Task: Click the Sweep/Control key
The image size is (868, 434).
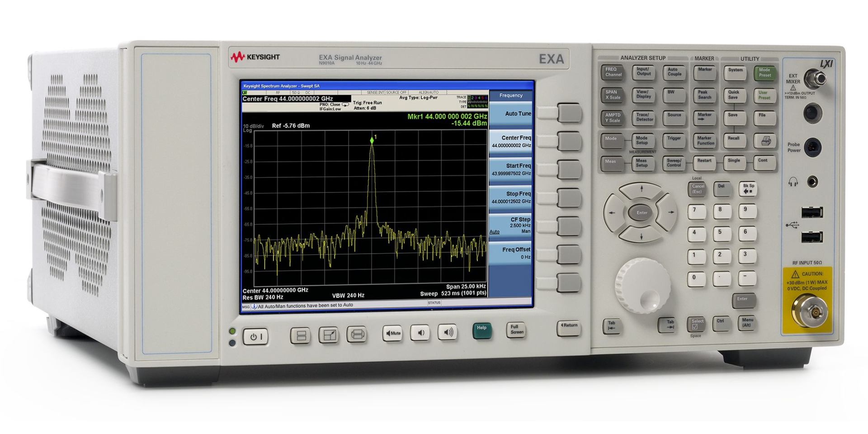Action: [674, 163]
